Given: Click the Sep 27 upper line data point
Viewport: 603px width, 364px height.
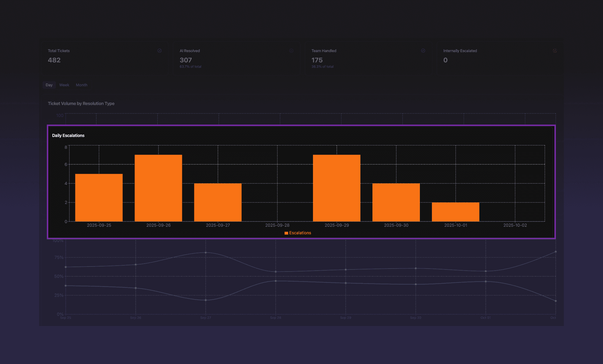Looking at the screenshot, I should click(x=206, y=253).
